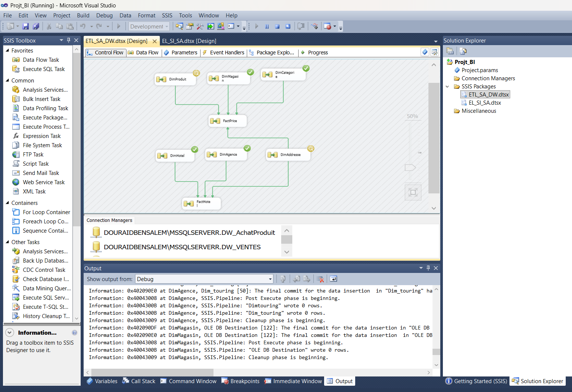This screenshot has height=392, width=572.
Task: Click the FactPrice task on the design canvas
Action: point(228,121)
